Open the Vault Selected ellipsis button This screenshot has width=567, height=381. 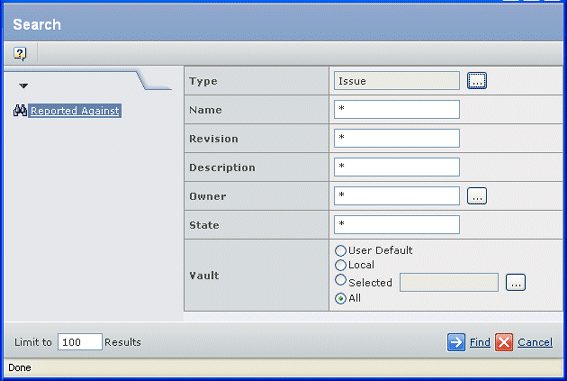click(516, 283)
